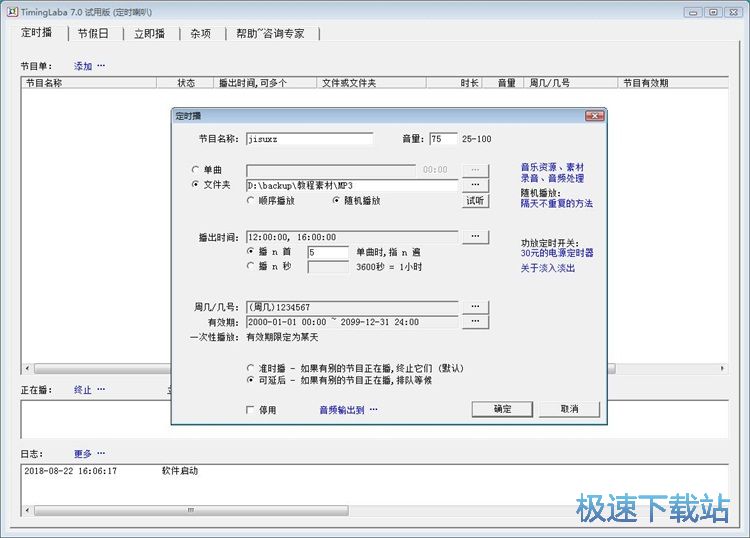Open the 帮助~咨询专家 tab

(270, 33)
